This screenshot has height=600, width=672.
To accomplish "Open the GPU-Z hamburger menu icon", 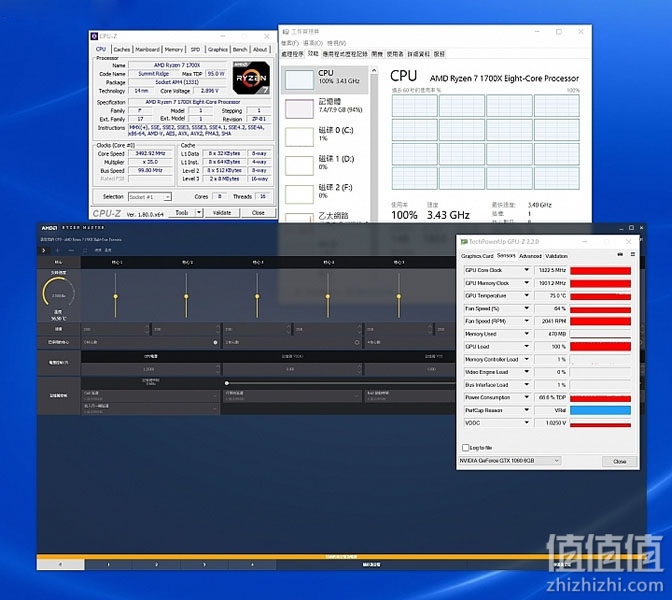I will [x=633, y=255].
